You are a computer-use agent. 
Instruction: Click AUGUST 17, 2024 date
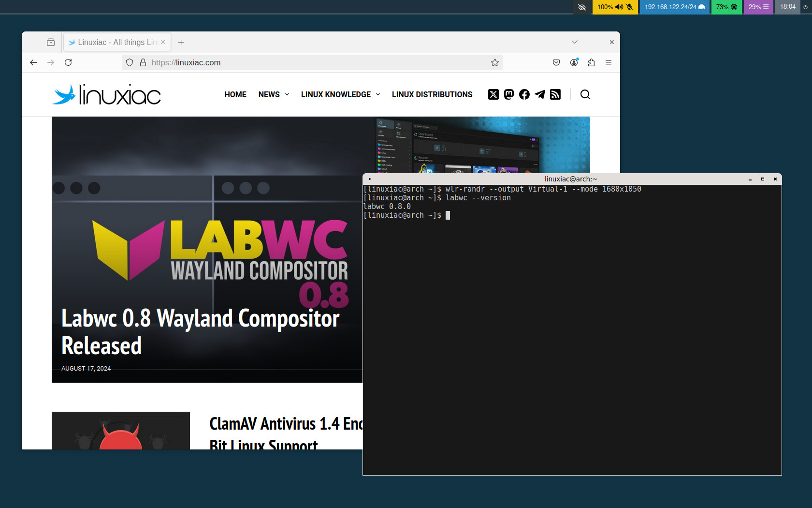click(x=86, y=369)
